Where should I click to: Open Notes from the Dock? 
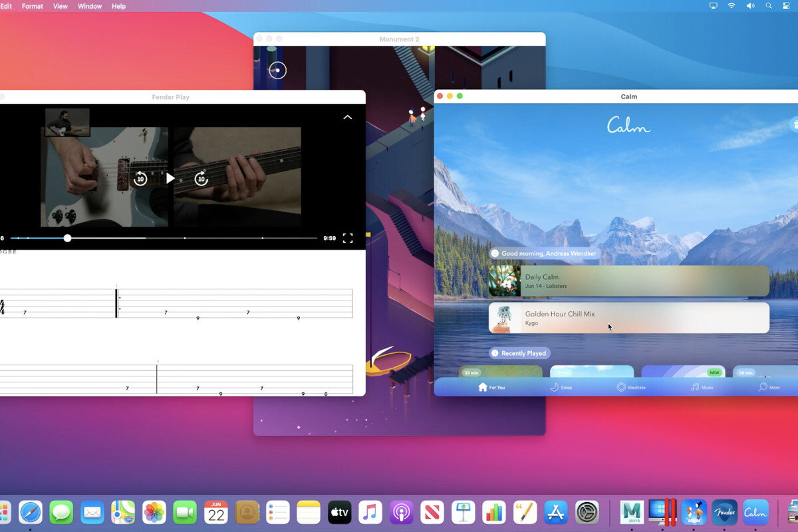[x=309, y=512]
